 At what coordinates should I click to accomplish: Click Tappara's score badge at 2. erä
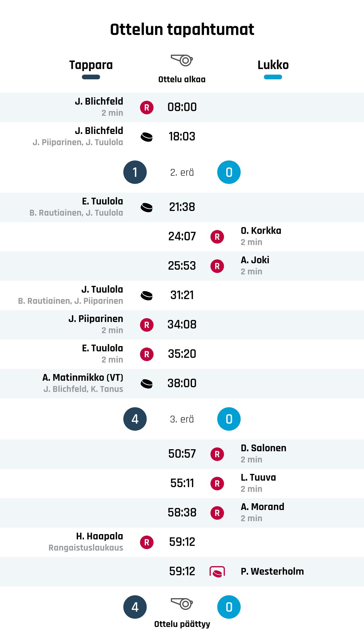[x=135, y=172]
